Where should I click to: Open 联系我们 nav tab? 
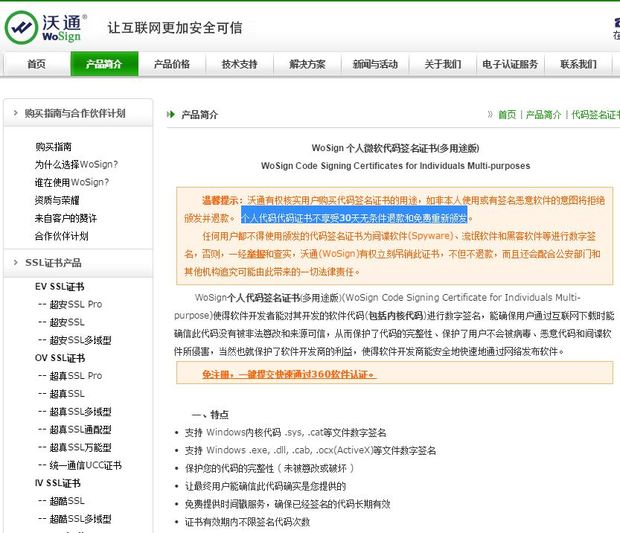click(578, 64)
